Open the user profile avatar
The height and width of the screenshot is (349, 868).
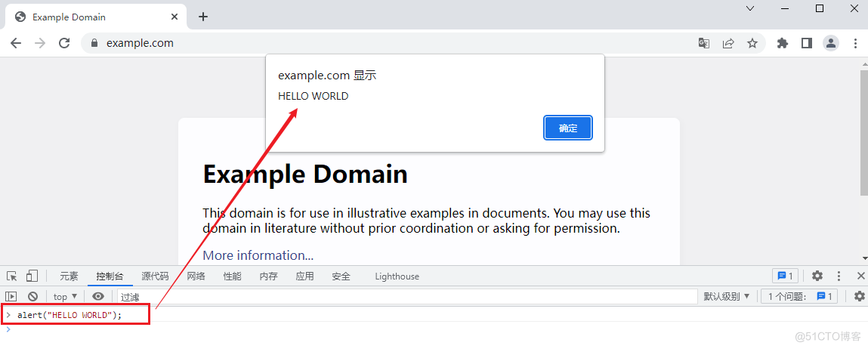[x=831, y=43]
